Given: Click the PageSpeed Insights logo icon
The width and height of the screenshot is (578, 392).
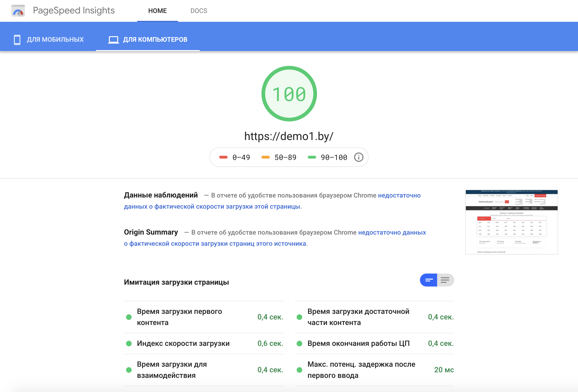Looking at the screenshot, I should pyautogui.click(x=18, y=11).
